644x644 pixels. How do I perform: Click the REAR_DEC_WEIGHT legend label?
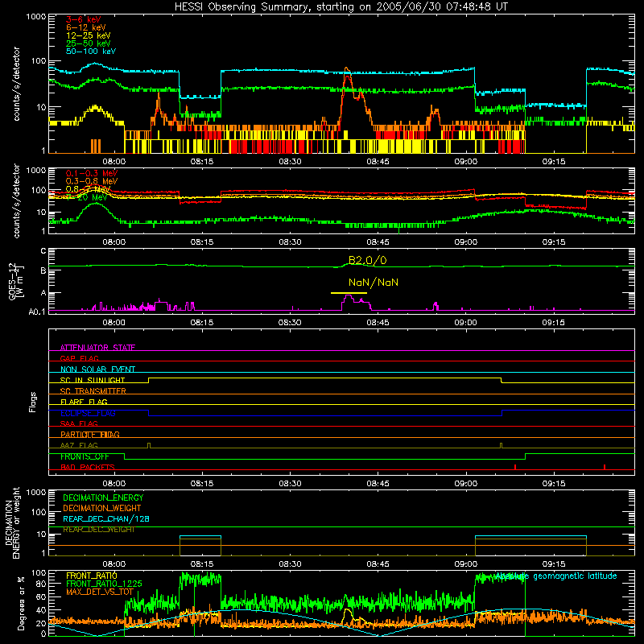[x=99, y=530]
